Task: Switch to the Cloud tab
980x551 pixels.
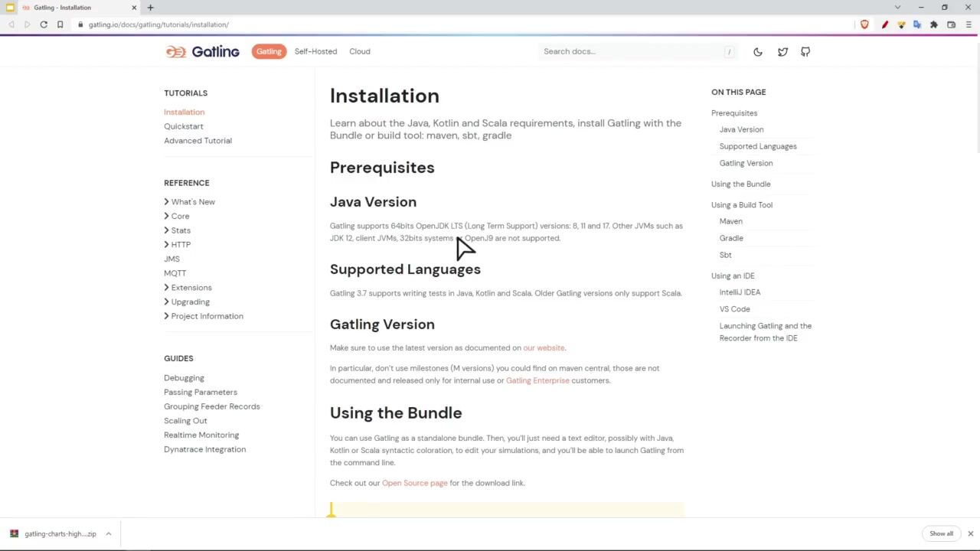Action: pyautogui.click(x=359, y=51)
